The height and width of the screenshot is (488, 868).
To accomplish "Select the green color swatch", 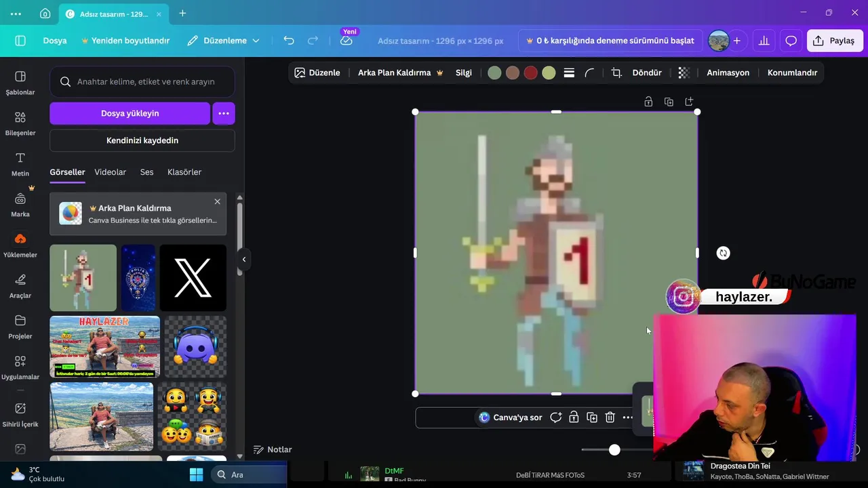I will point(494,73).
